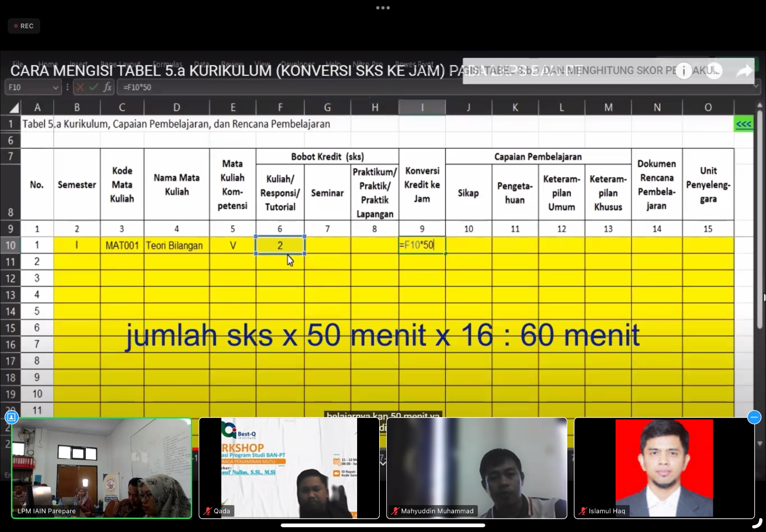Cancel formula entry with red X
The height and width of the screenshot is (532, 766).
(x=80, y=87)
